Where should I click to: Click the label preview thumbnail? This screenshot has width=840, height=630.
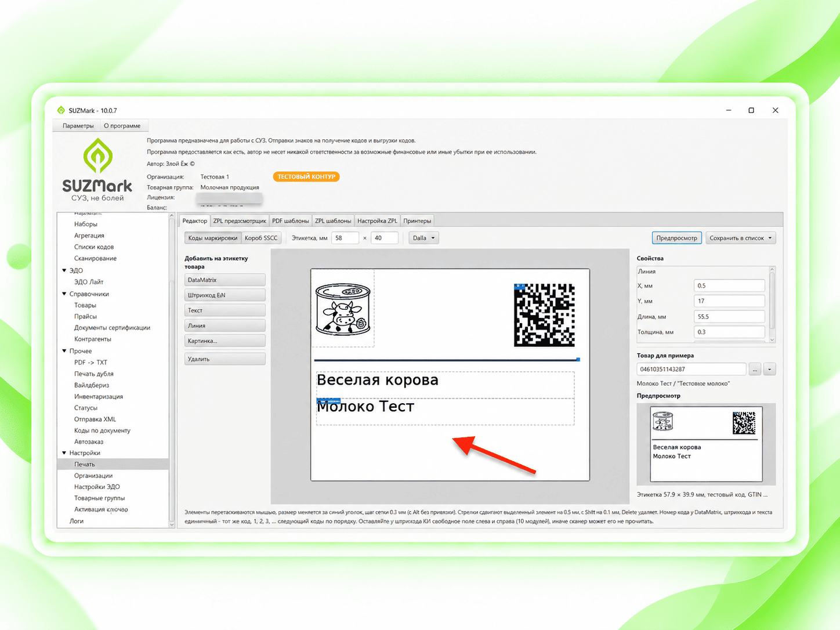(x=706, y=444)
